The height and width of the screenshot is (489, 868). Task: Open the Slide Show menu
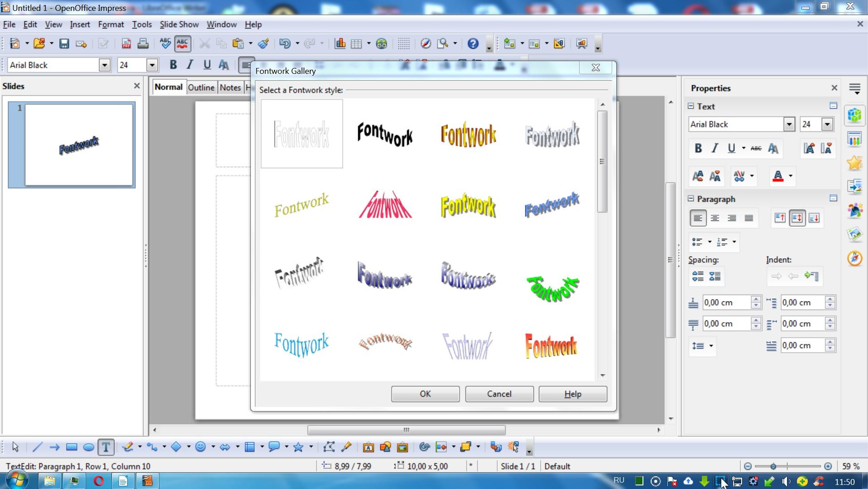pos(179,24)
